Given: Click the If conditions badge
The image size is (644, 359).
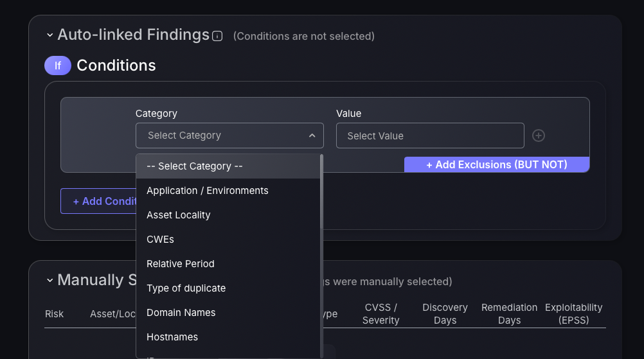Looking at the screenshot, I should (58, 66).
